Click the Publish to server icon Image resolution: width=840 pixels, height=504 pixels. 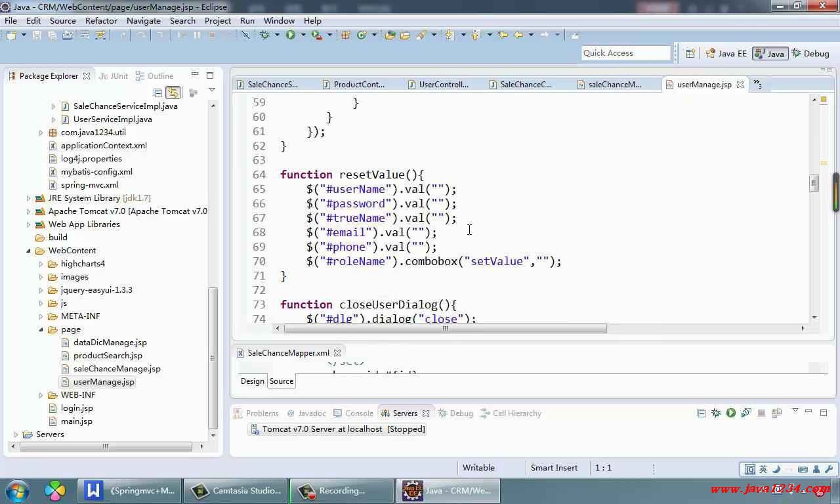point(777,413)
